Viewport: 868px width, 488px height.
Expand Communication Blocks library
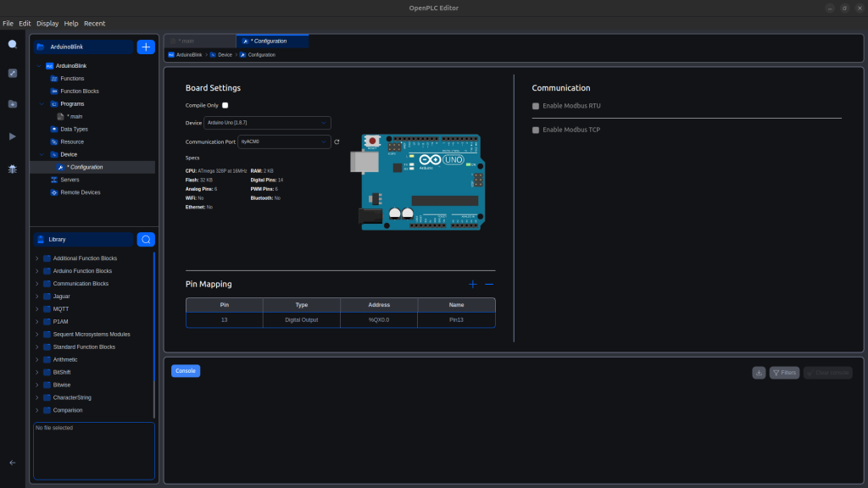pyautogui.click(x=37, y=284)
